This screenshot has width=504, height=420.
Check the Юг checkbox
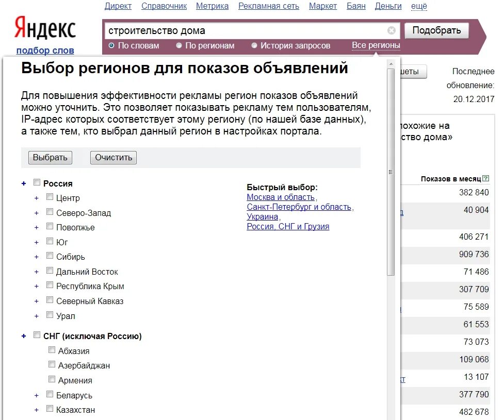point(50,241)
